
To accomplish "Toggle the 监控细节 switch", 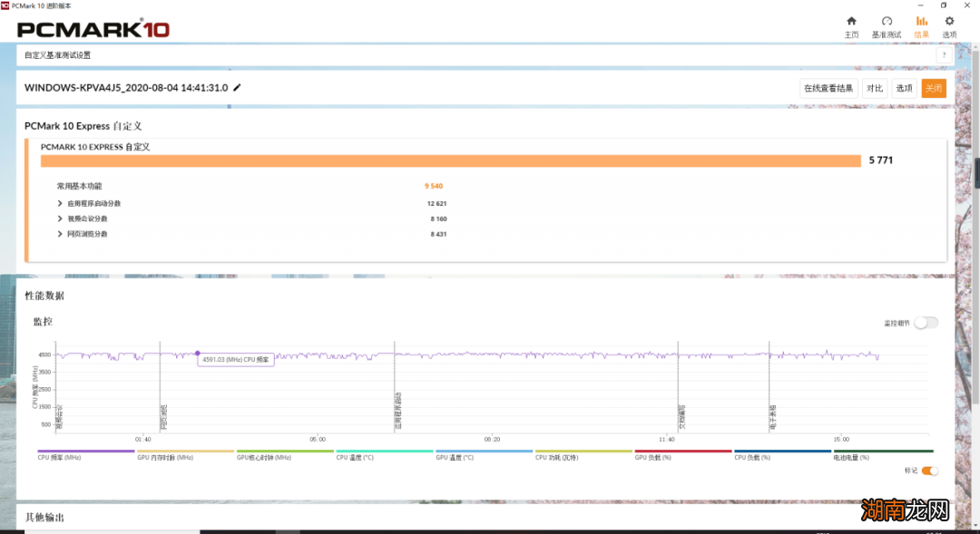I will [926, 323].
